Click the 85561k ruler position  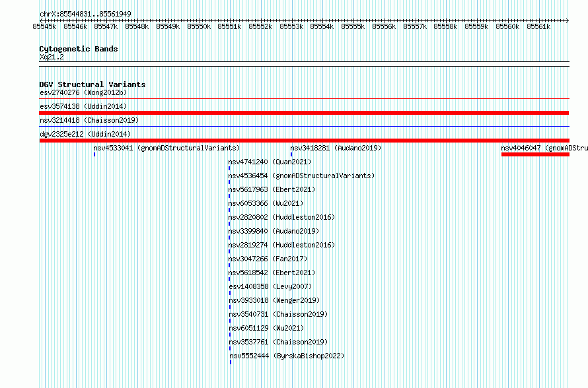tap(538, 26)
